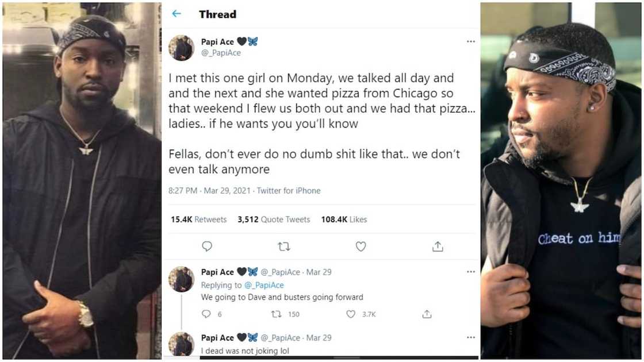Reply to the Dave and Busters tweet

point(206,314)
